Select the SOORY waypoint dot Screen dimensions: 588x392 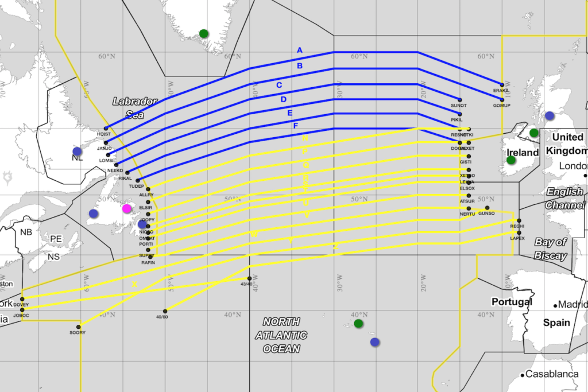[x=79, y=327]
